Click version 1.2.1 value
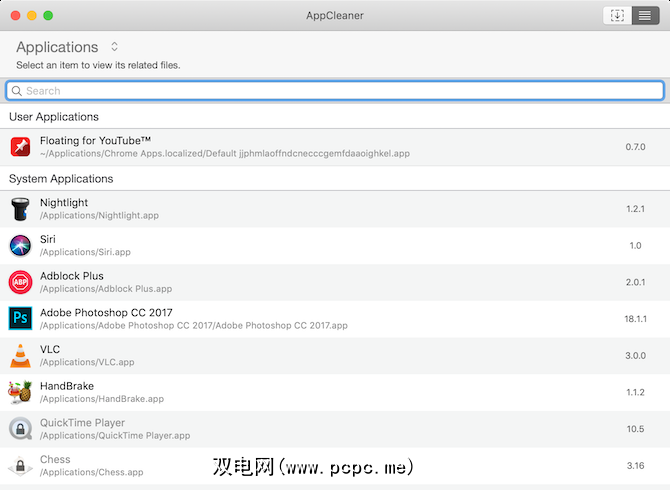Viewport: 670px width, 490px height. pyautogui.click(x=635, y=209)
